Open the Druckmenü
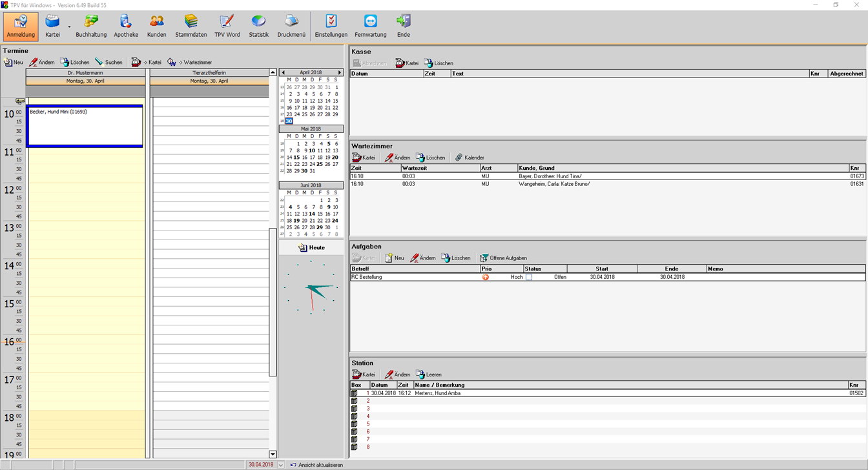Image resolution: width=868 pixels, height=470 pixels. pyautogui.click(x=291, y=26)
